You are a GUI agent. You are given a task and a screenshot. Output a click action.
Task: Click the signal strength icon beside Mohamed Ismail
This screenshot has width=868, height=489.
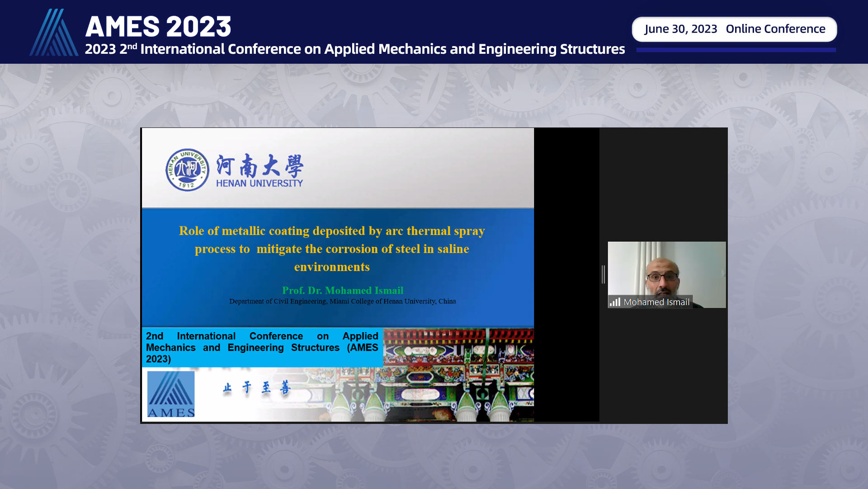(x=615, y=302)
